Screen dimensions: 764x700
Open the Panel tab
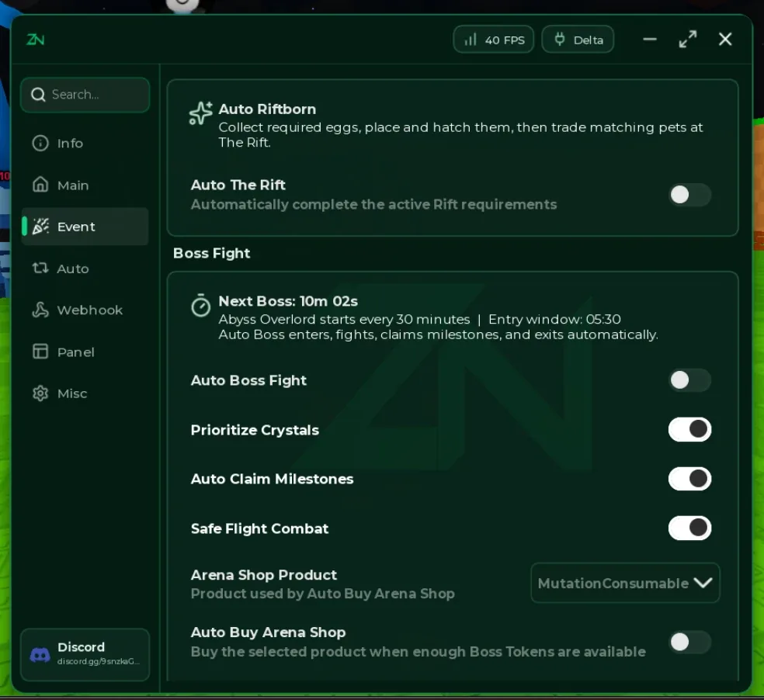coord(85,352)
